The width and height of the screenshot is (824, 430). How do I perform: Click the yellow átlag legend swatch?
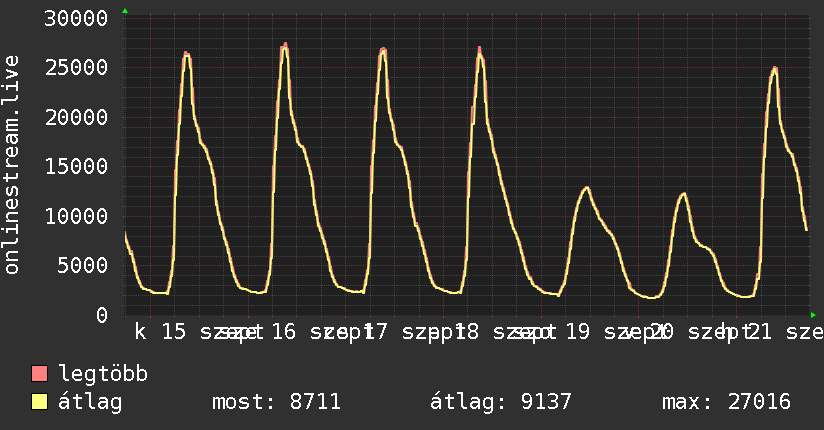(39, 402)
